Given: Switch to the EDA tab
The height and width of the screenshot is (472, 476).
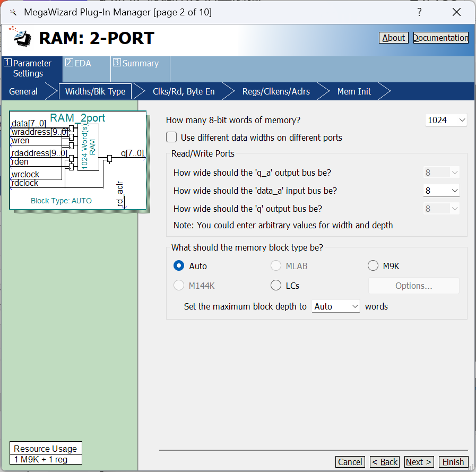Looking at the screenshot, I should 86,68.
